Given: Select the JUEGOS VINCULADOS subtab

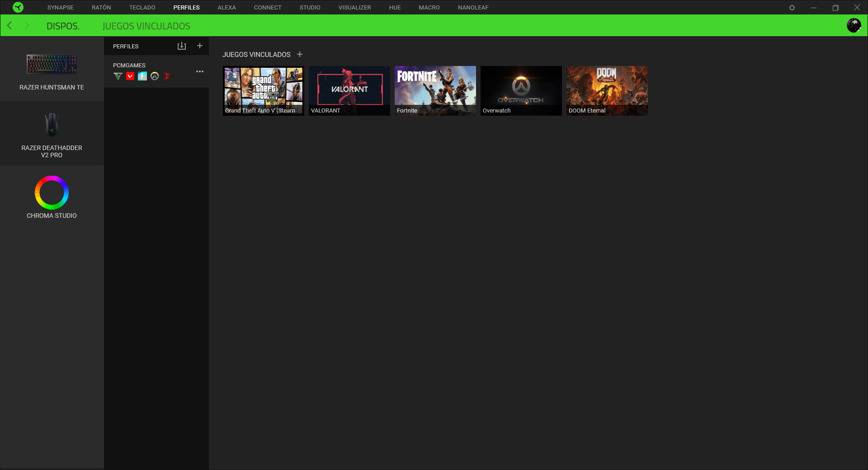Looking at the screenshot, I should pyautogui.click(x=146, y=26).
